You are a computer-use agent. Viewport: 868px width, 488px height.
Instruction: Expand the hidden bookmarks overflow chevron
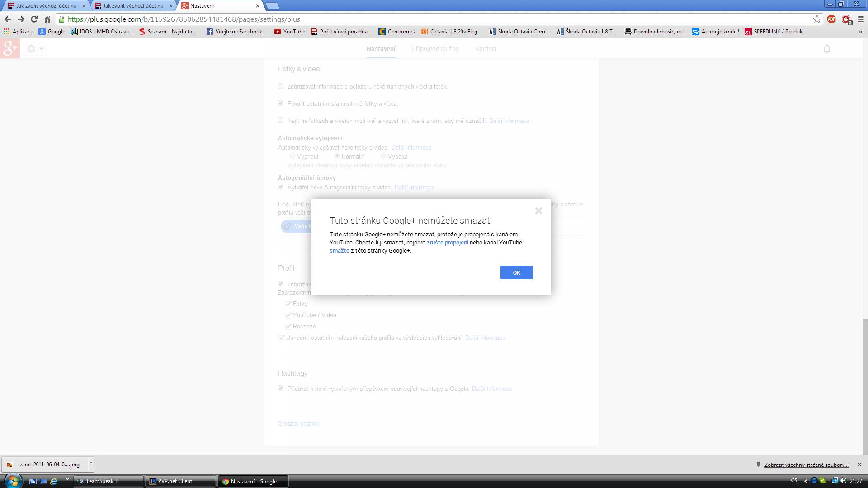click(x=860, y=32)
